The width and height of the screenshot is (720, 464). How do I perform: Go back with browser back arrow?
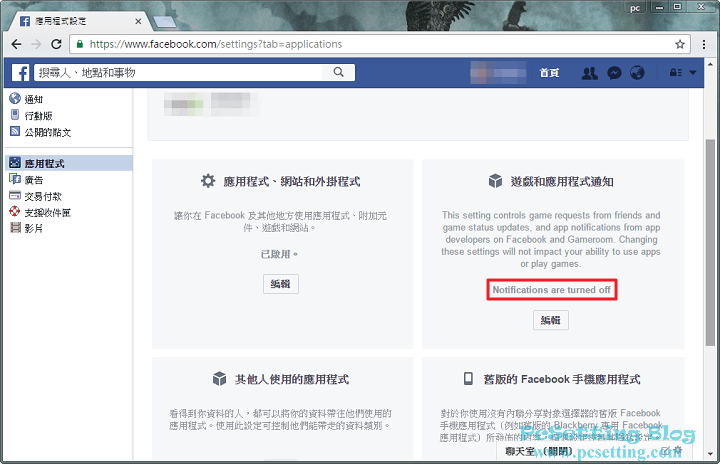click(x=14, y=44)
